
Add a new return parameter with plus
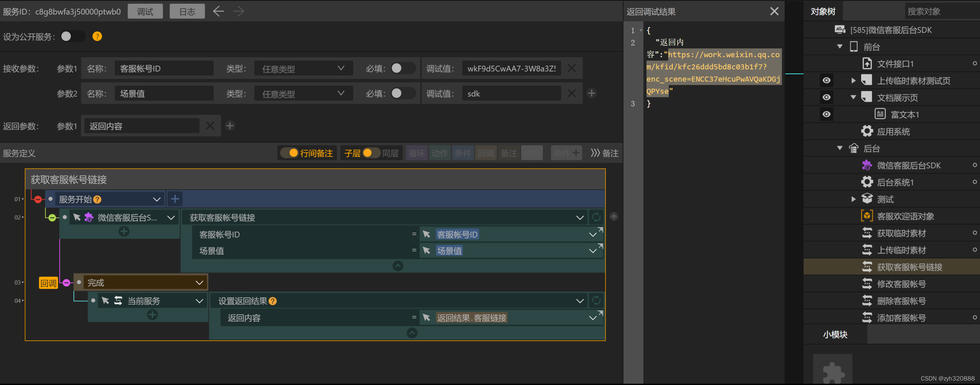coord(230,126)
